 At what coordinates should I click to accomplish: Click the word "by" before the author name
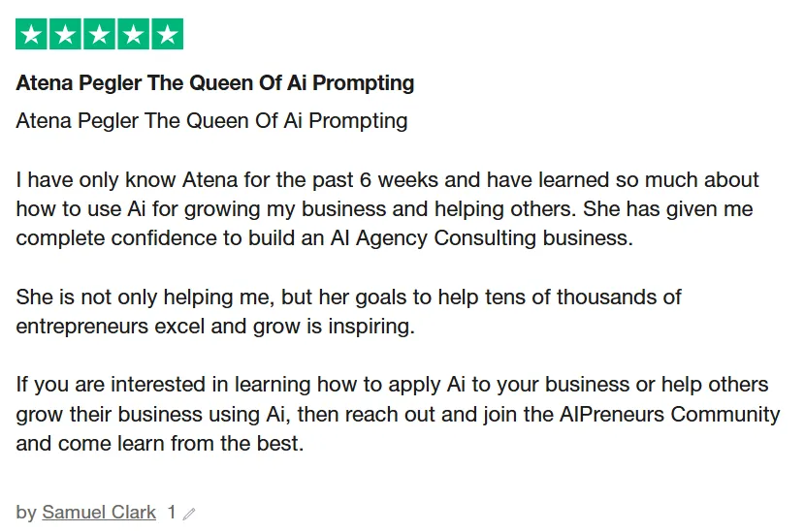26,513
